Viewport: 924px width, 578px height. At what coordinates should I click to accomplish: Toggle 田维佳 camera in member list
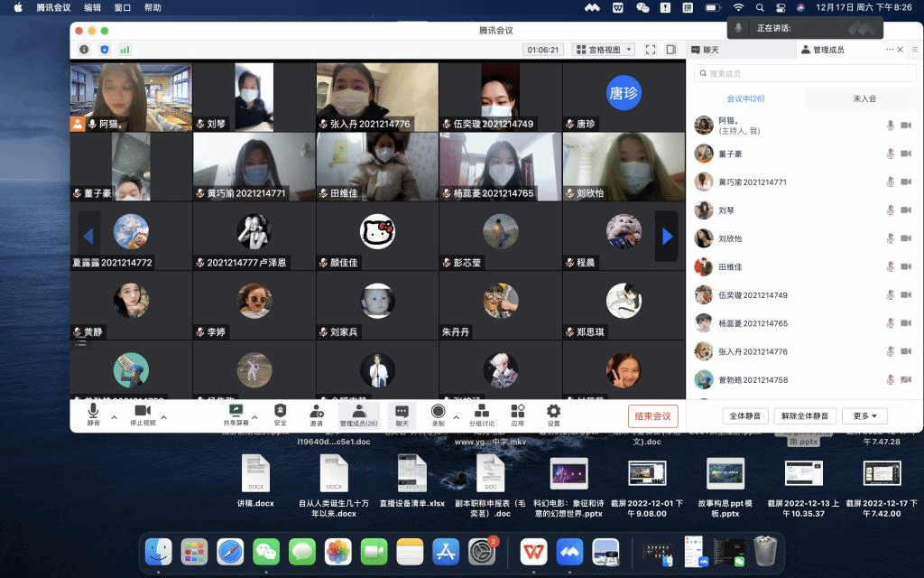(906, 266)
